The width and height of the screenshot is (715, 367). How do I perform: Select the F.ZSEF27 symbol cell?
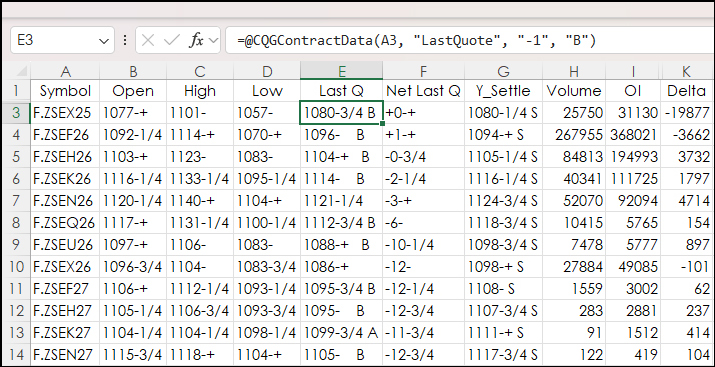[x=65, y=289]
